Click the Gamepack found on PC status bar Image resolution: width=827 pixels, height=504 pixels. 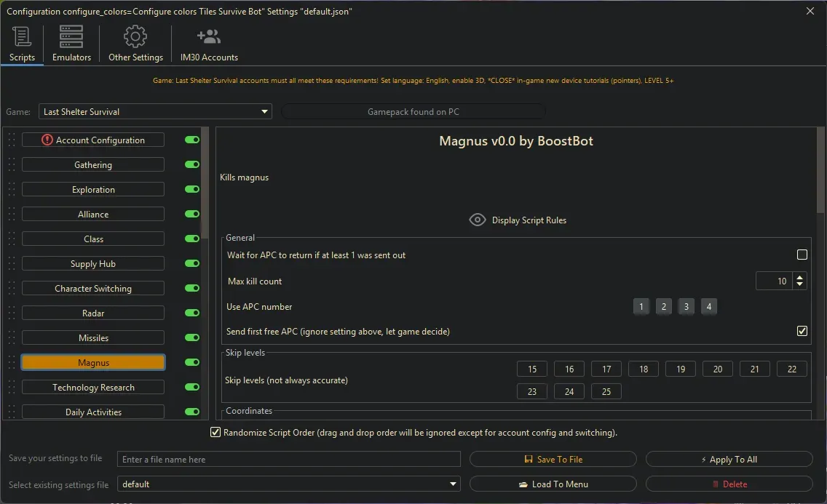[x=413, y=111]
